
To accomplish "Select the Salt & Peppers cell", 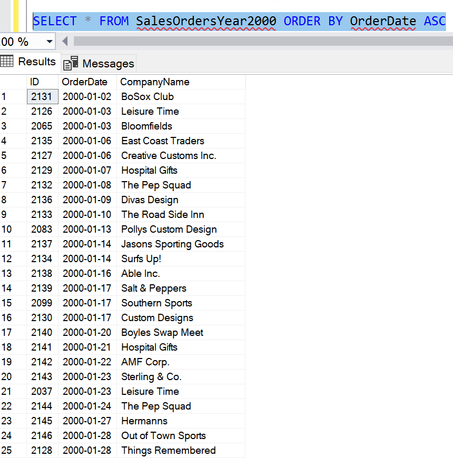I will coord(181,288).
